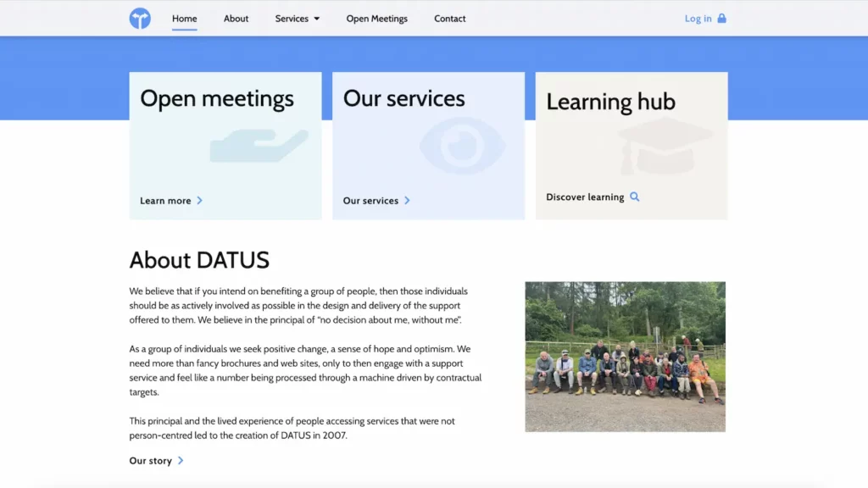The width and height of the screenshot is (868, 488).
Task: Follow the Learn more link
Action: pos(165,201)
